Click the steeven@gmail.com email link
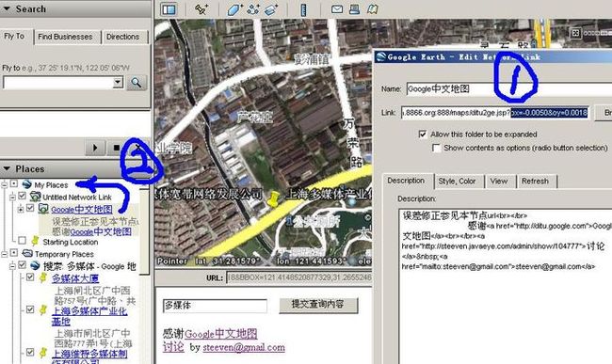The image size is (612, 364). [x=244, y=347]
